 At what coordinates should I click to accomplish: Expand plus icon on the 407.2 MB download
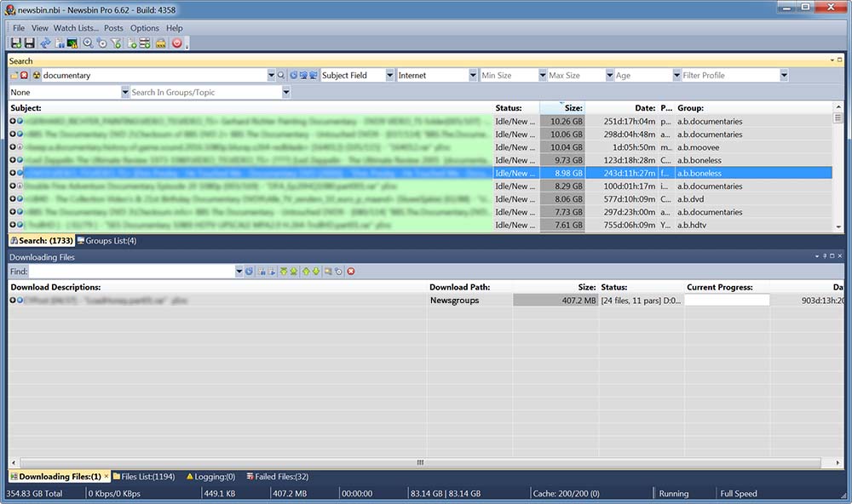pyautogui.click(x=13, y=300)
